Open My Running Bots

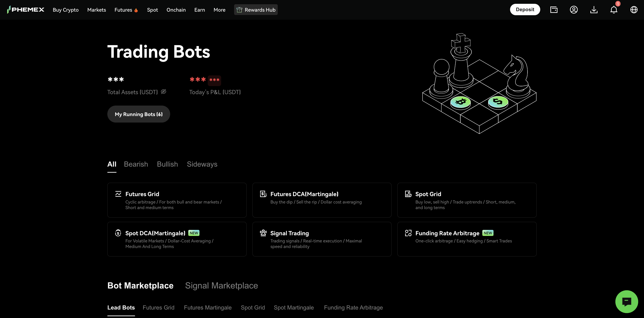tap(138, 114)
